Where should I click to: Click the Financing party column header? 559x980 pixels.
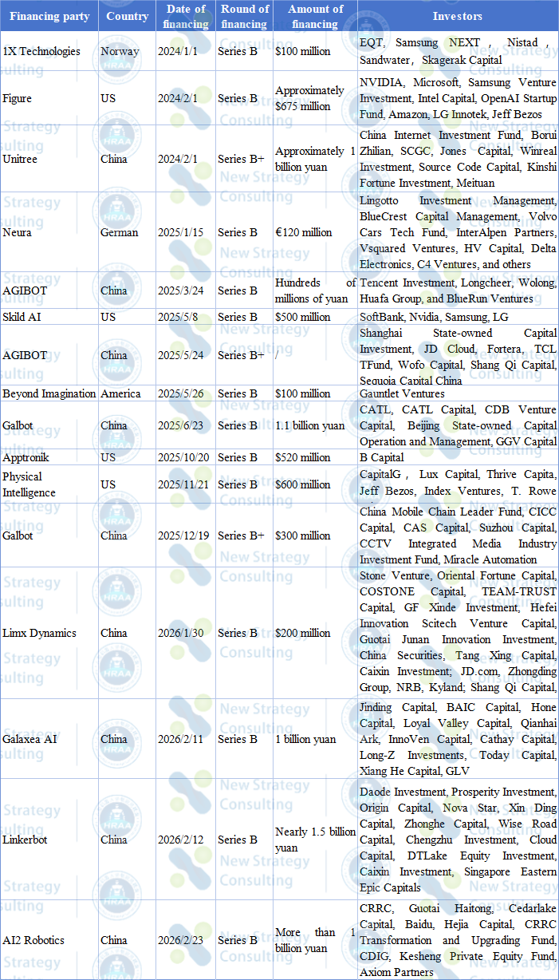click(49, 16)
